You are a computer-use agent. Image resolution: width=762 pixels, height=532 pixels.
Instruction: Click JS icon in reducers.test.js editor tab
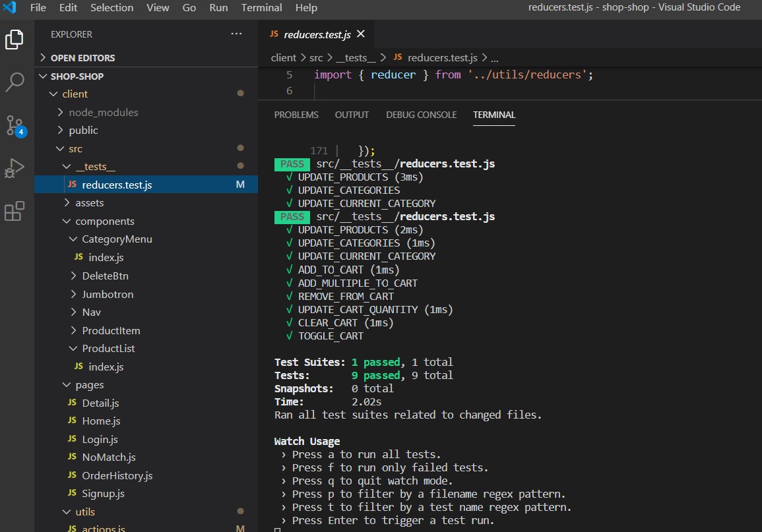pos(274,34)
